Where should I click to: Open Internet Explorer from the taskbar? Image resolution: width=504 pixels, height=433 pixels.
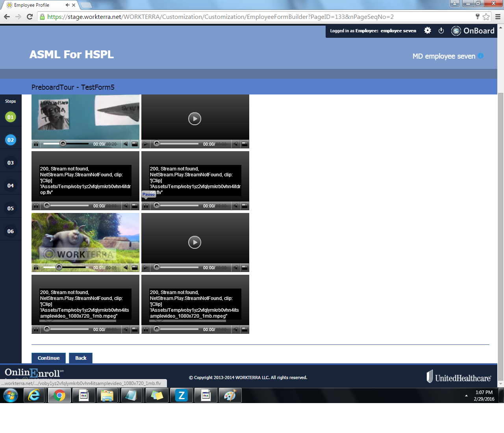pyautogui.click(x=34, y=395)
